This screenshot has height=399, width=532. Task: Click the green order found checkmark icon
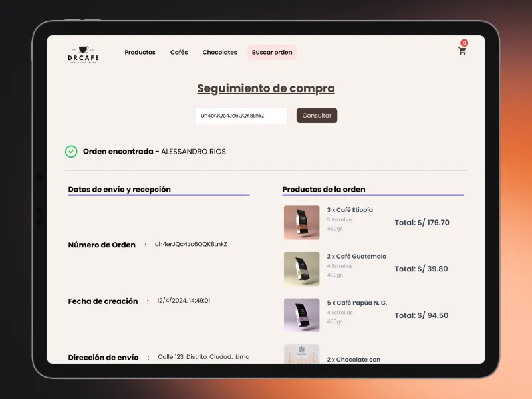(71, 152)
